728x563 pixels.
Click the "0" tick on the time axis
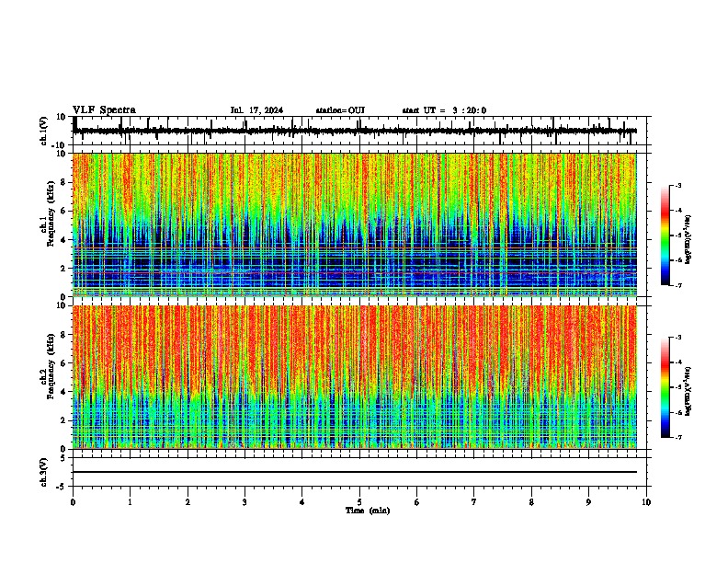[73, 502]
